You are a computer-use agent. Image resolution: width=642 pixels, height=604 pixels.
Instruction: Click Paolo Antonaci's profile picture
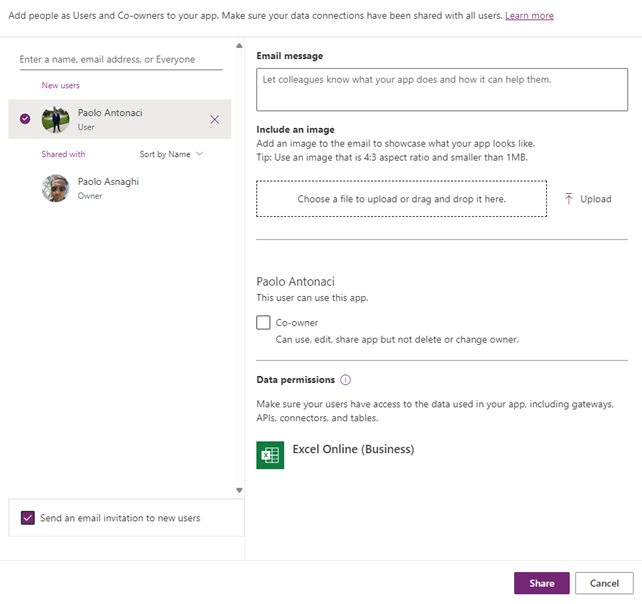tap(55, 119)
